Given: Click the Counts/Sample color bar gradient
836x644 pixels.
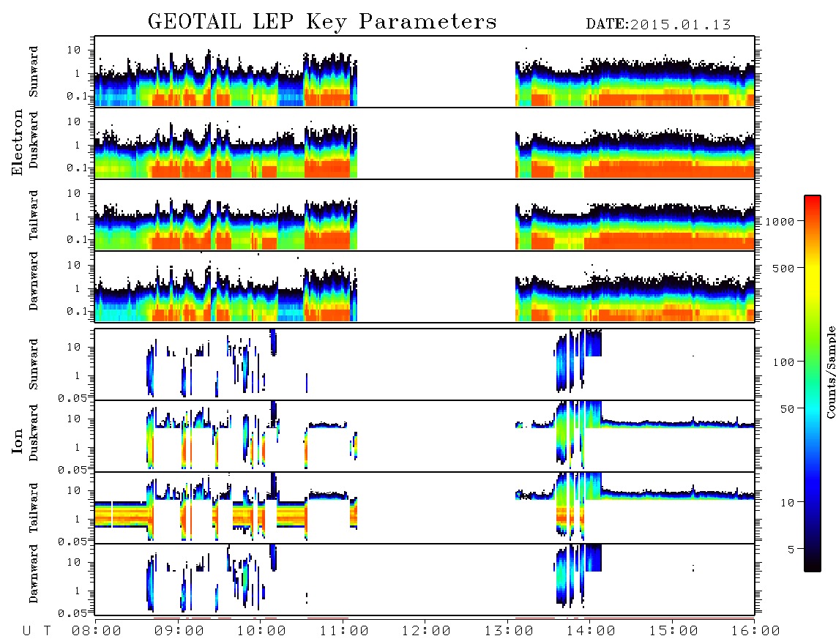Looking at the screenshot, I should coord(813,383).
